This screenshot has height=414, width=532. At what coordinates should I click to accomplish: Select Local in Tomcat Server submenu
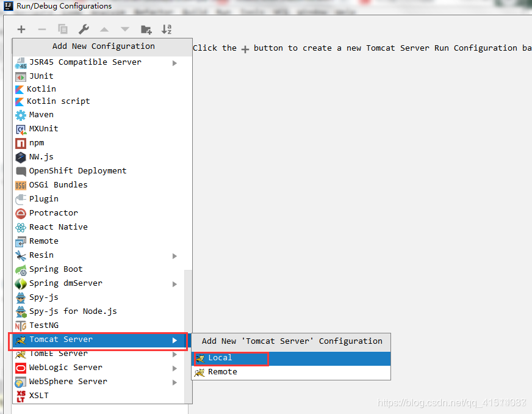292,358
